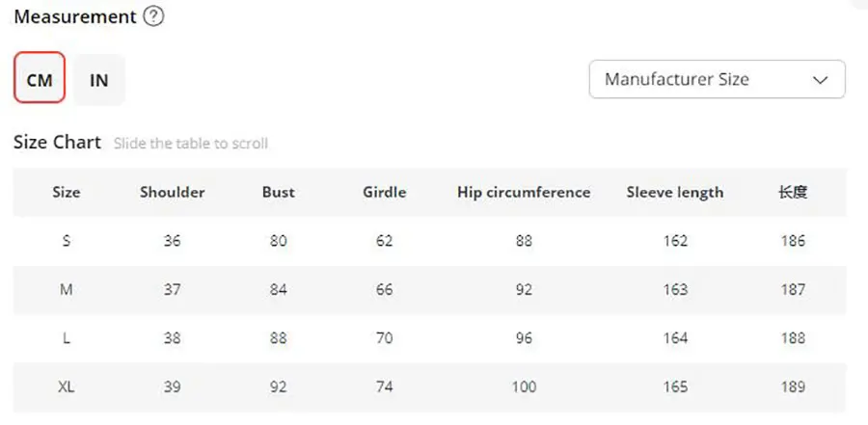Viewport: 868px width, 425px height.
Task: Click the 'Slide the table to scroll' hint
Action: [x=191, y=144]
